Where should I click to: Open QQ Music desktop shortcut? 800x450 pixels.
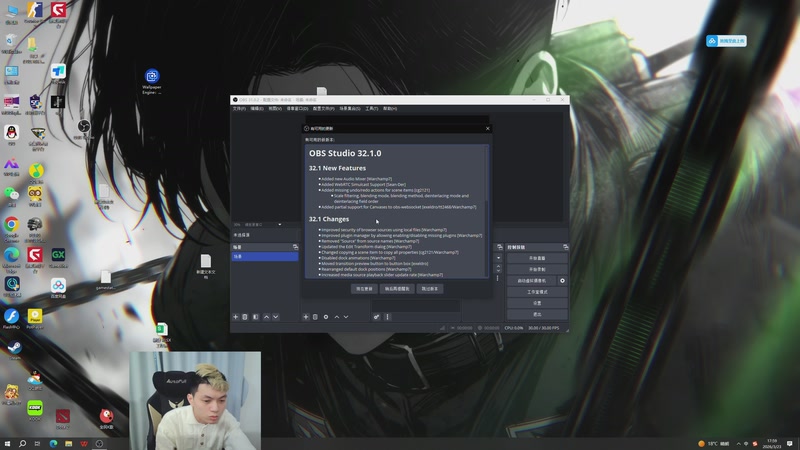[36, 173]
